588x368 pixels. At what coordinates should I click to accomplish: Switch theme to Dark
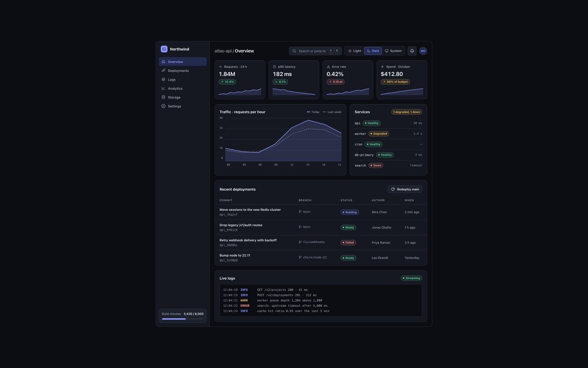(373, 51)
